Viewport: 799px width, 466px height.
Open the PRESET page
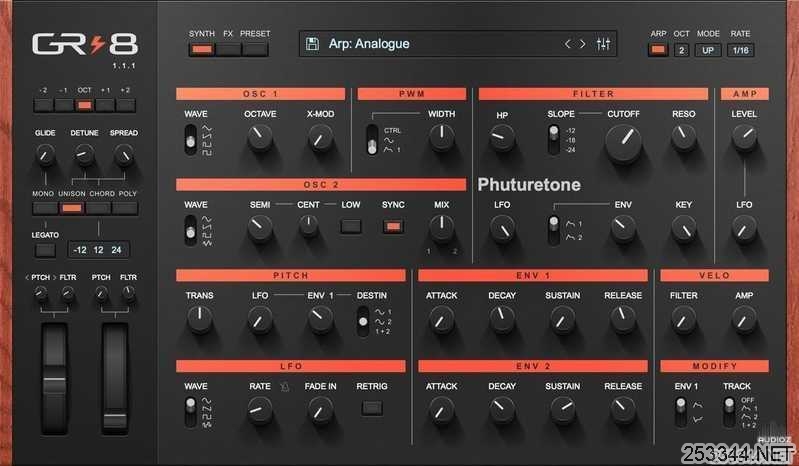click(x=255, y=49)
